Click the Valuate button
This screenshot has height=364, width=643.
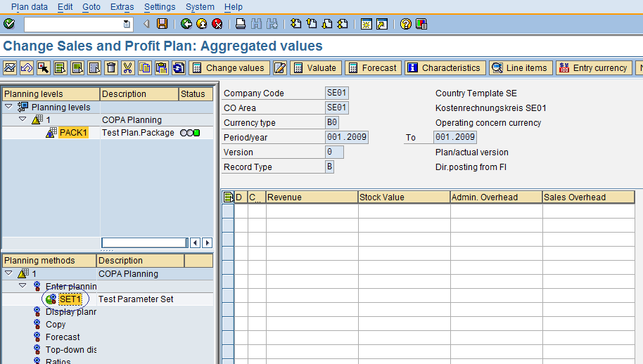pyautogui.click(x=316, y=67)
